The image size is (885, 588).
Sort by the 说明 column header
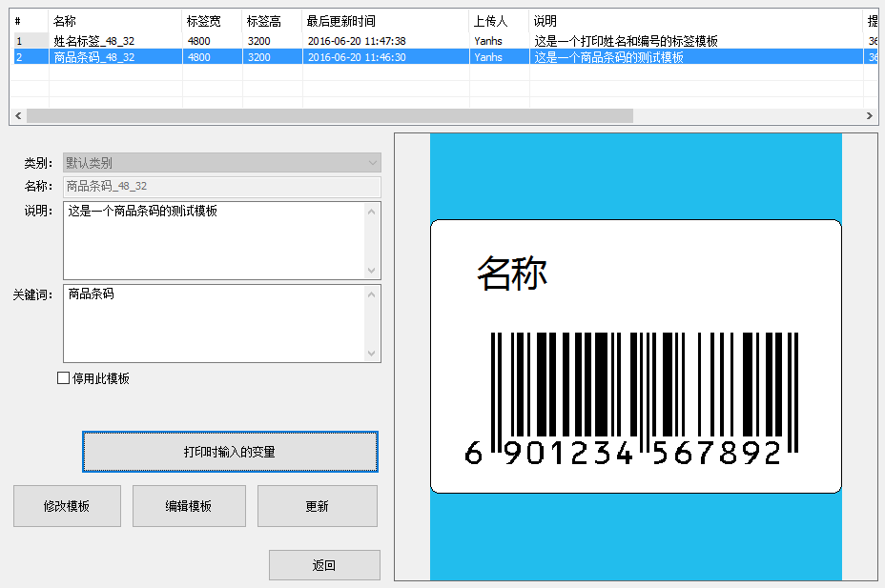coord(696,21)
